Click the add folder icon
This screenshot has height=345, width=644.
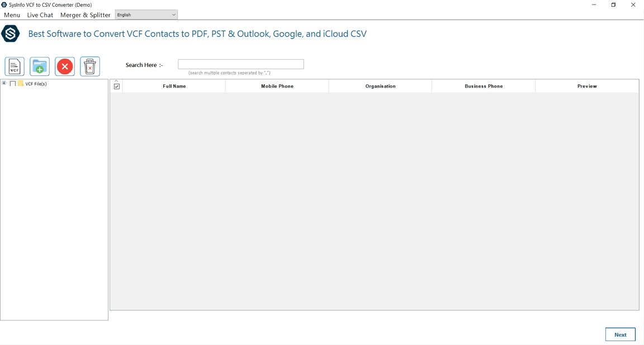pyautogui.click(x=40, y=66)
